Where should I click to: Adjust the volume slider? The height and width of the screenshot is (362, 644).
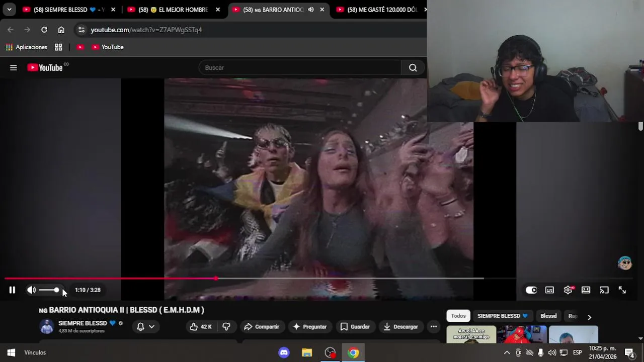(x=49, y=290)
